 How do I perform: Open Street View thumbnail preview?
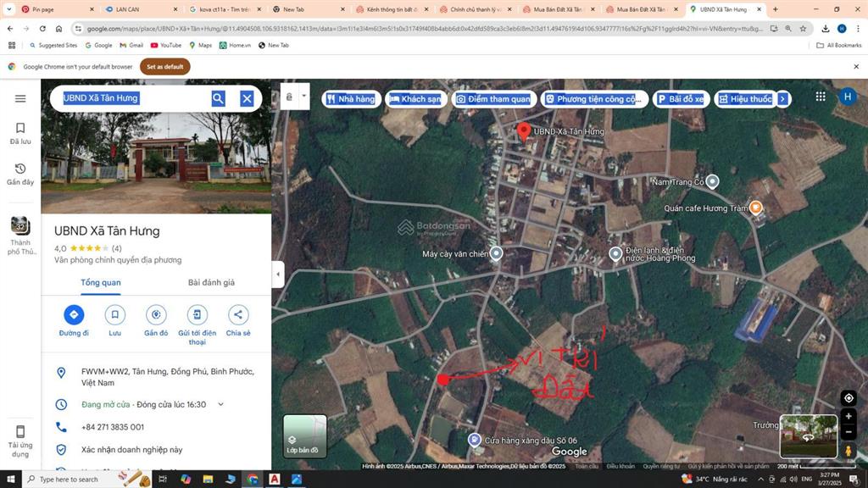click(808, 435)
